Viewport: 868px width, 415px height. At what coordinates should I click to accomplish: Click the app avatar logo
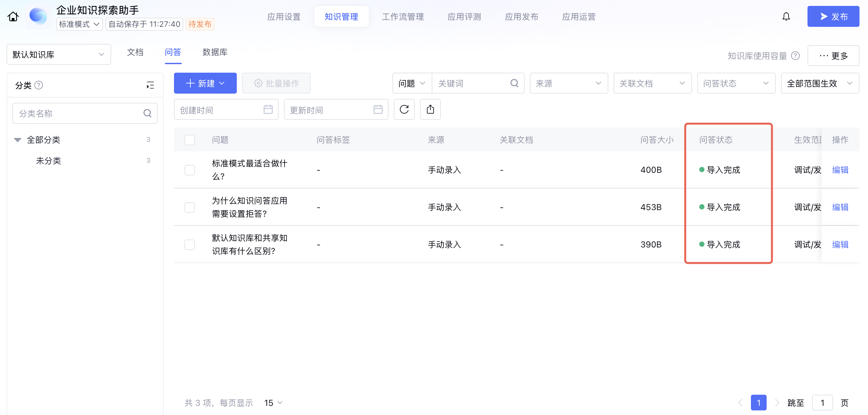38,16
